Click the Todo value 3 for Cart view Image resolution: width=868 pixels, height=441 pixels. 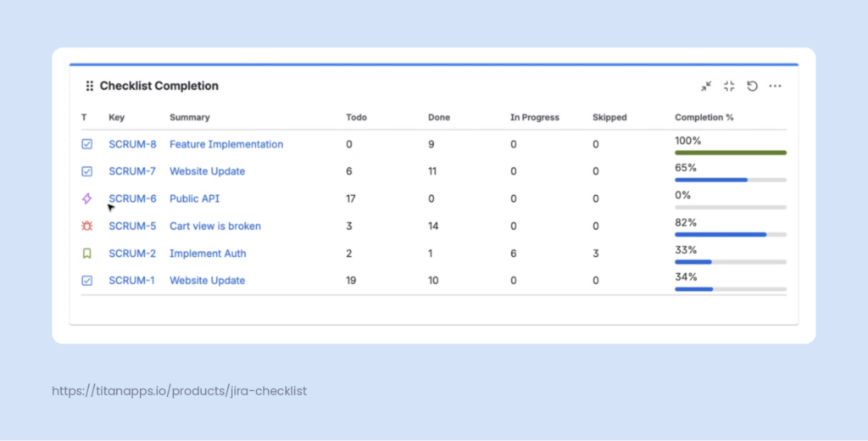click(349, 226)
